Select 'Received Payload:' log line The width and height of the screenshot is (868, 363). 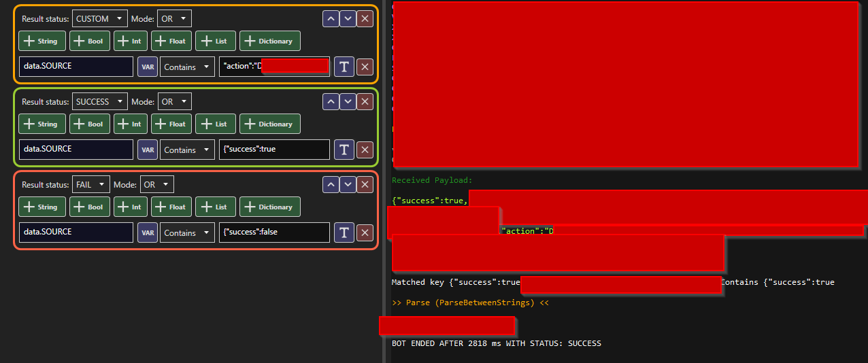point(432,180)
